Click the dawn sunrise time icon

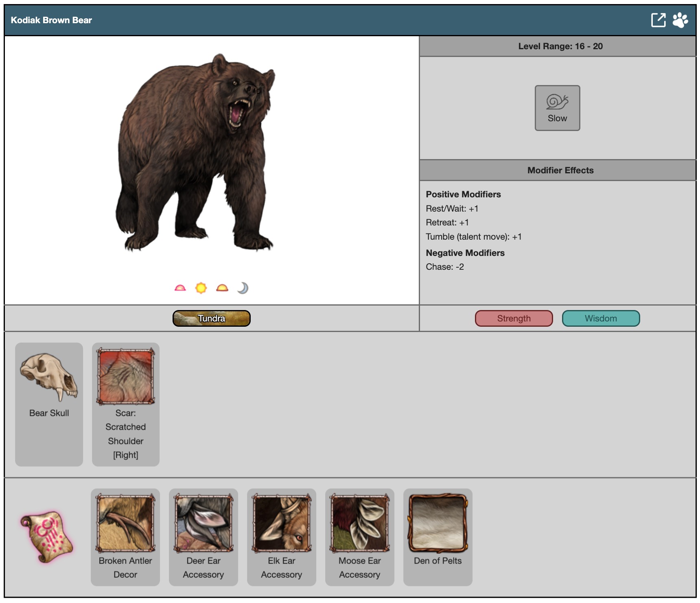pyautogui.click(x=180, y=288)
